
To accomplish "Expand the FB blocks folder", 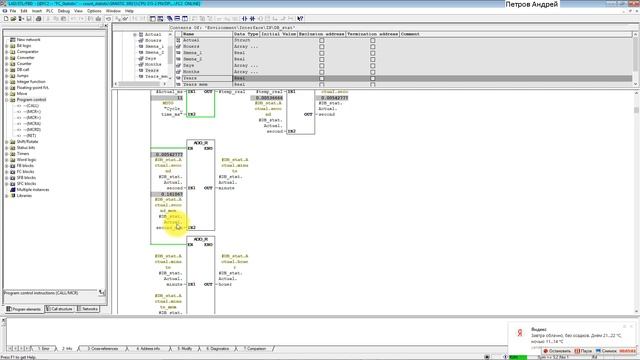I will (7, 166).
